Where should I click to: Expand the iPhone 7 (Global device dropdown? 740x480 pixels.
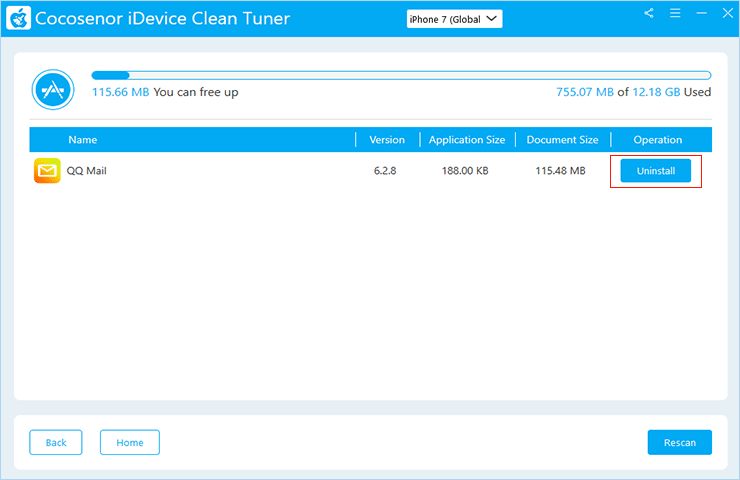click(x=454, y=19)
